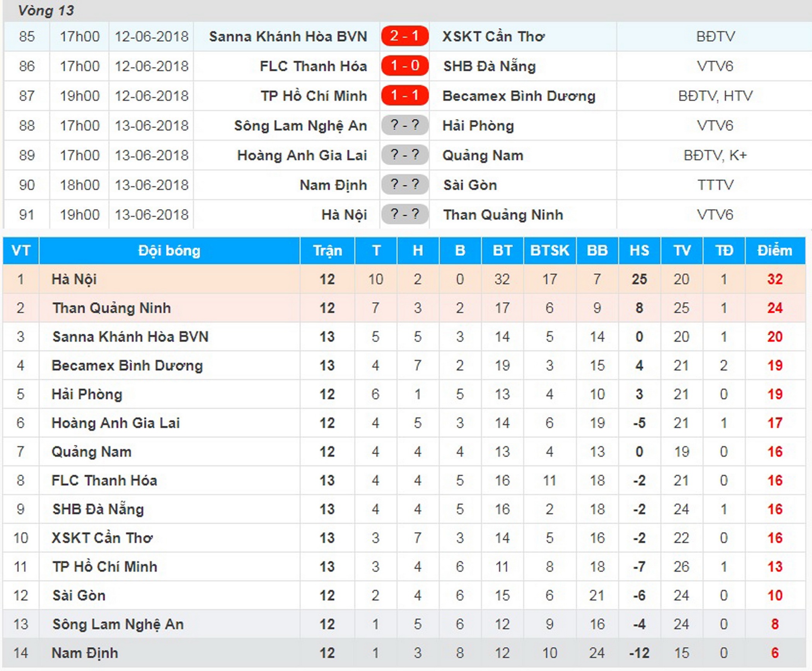This screenshot has height=671, width=812.
Task: Open Hà Nội team in standings table
Action: [74, 279]
